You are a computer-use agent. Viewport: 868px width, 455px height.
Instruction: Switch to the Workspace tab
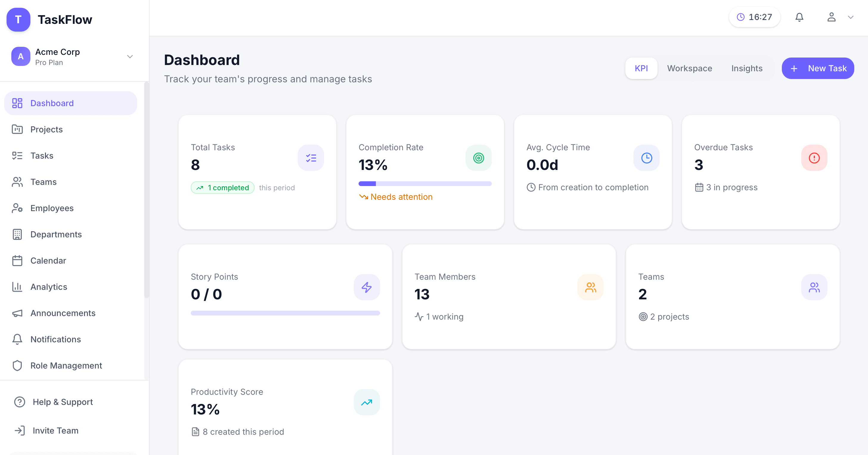click(689, 68)
